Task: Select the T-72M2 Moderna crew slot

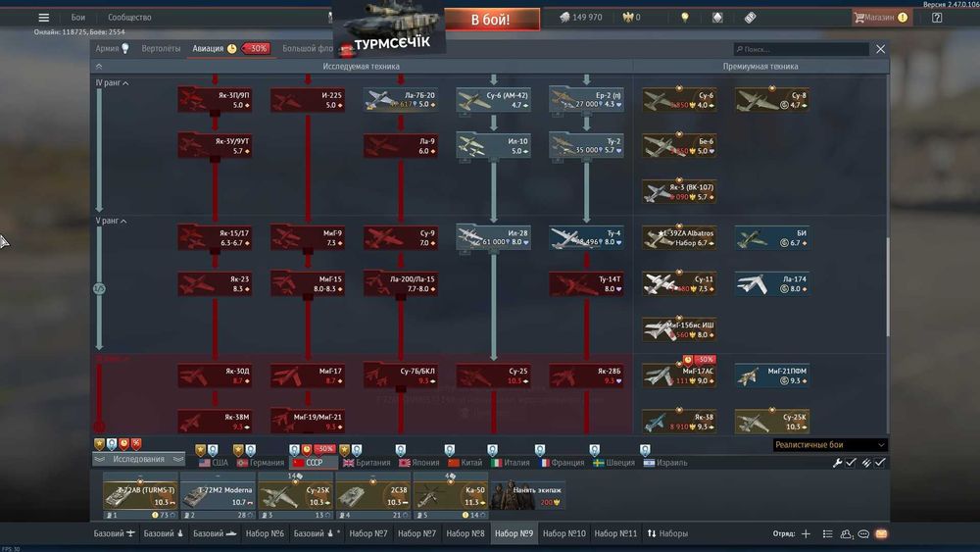Action: pyautogui.click(x=218, y=496)
